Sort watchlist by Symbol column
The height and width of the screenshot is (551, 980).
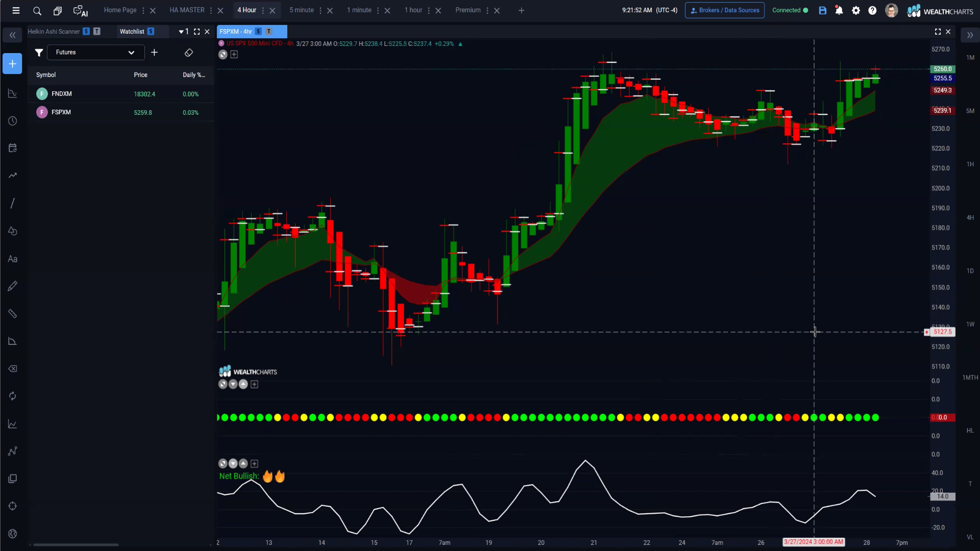click(x=46, y=75)
